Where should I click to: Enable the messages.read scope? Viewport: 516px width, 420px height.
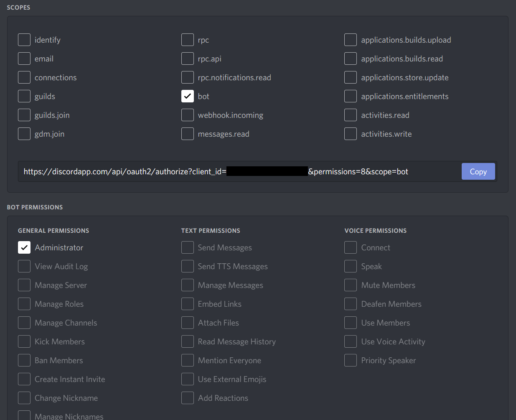188,134
